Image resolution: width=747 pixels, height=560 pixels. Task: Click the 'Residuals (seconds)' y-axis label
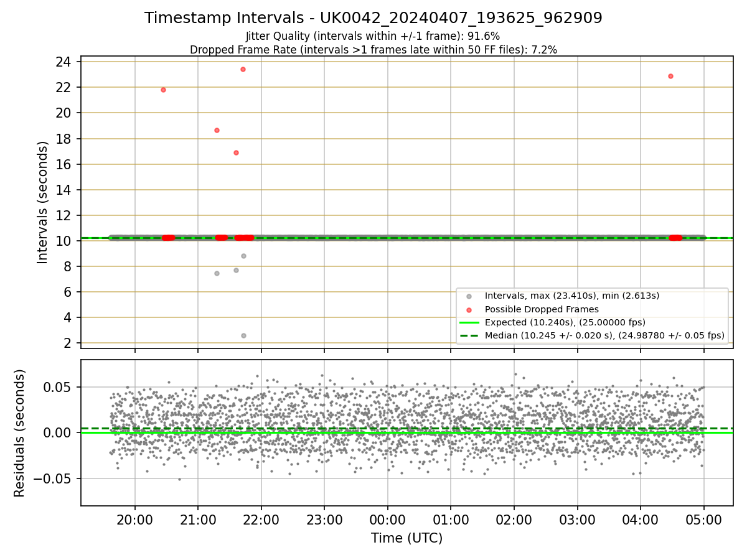pyautogui.click(x=20, y=433)
